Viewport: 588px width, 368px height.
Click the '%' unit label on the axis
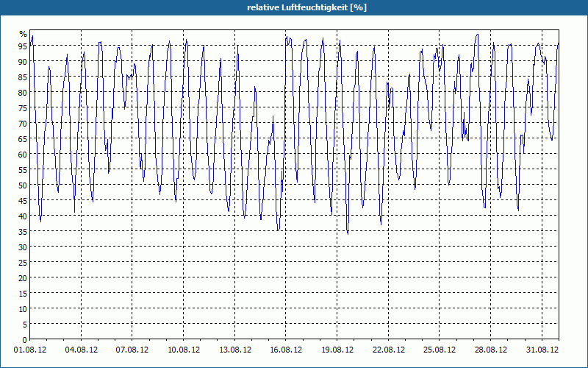tap(24, 34)
